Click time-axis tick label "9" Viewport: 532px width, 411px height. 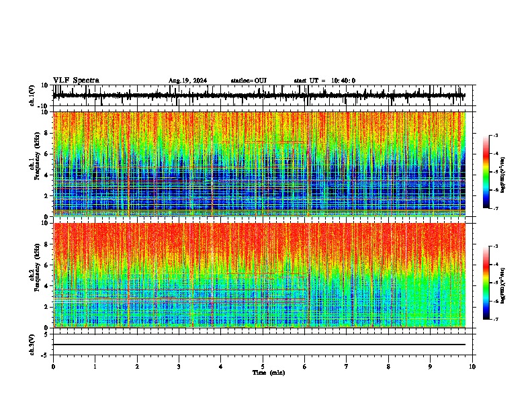point(430,367)
